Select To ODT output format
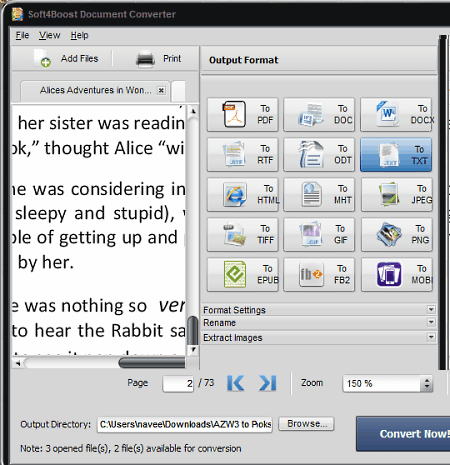Screen dimensions: 450x465 pos(319,154)
